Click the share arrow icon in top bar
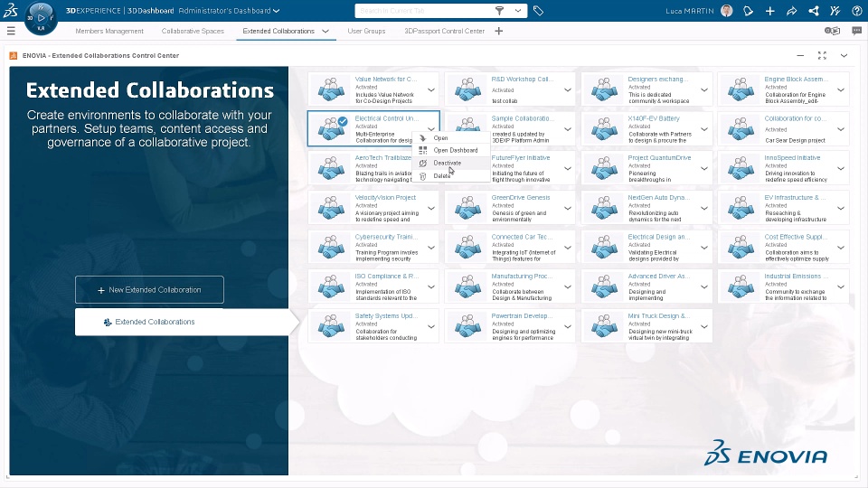 coord(792,11)
